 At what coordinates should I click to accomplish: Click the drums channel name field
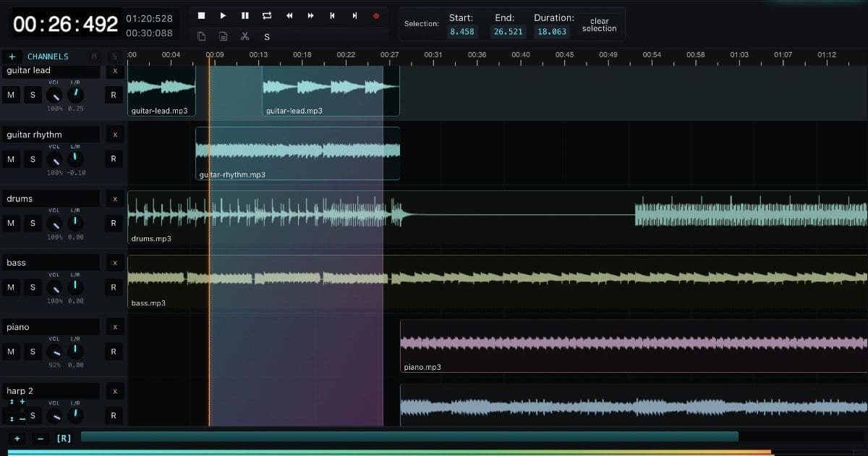point(51,198)
